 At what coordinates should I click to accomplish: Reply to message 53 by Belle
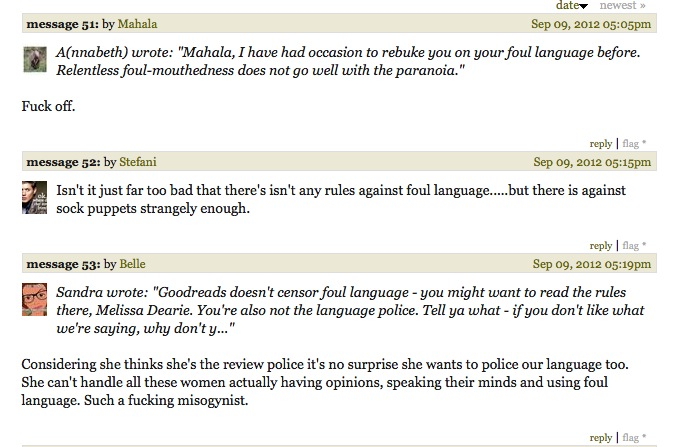pyautogui.click(x=600, y=437)
